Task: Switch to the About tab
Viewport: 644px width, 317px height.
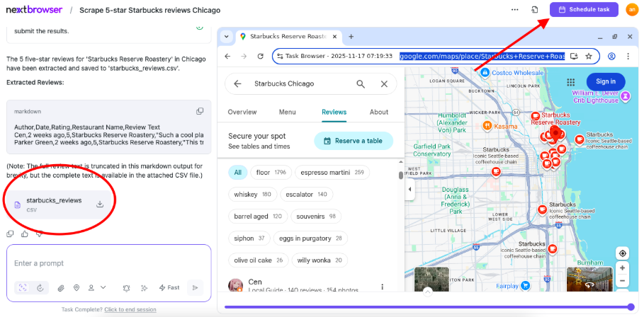Action: coord(379,112)
